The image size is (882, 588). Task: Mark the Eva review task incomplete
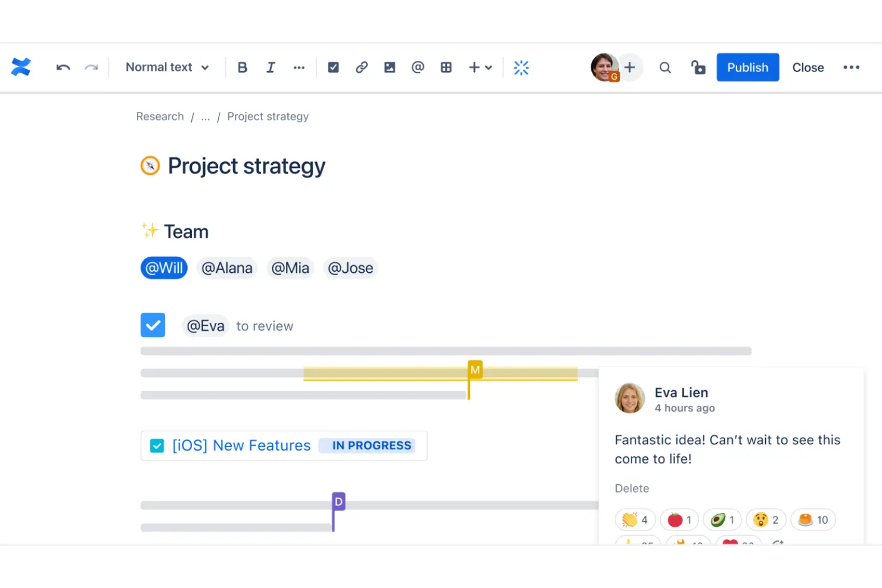[x=153, y=325]
